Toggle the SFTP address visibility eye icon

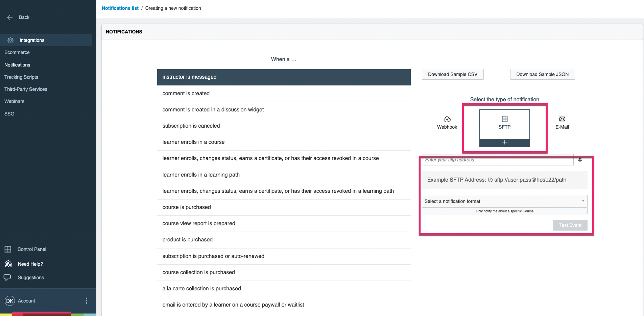580,160
